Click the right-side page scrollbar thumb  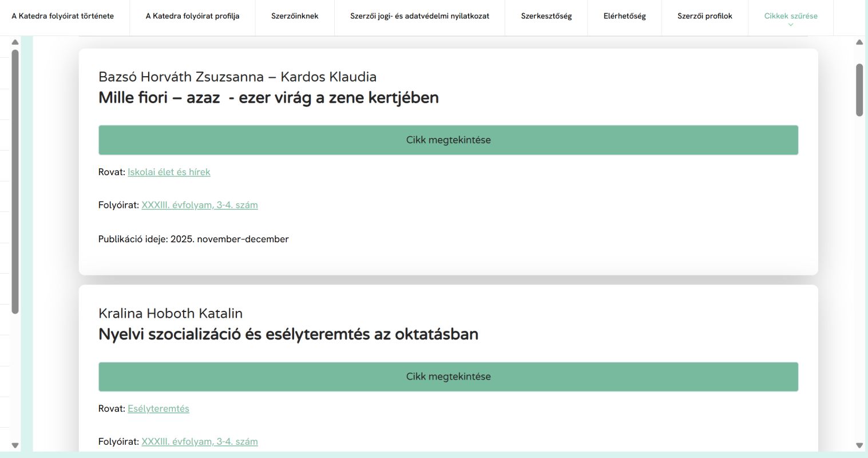point(859,90)
